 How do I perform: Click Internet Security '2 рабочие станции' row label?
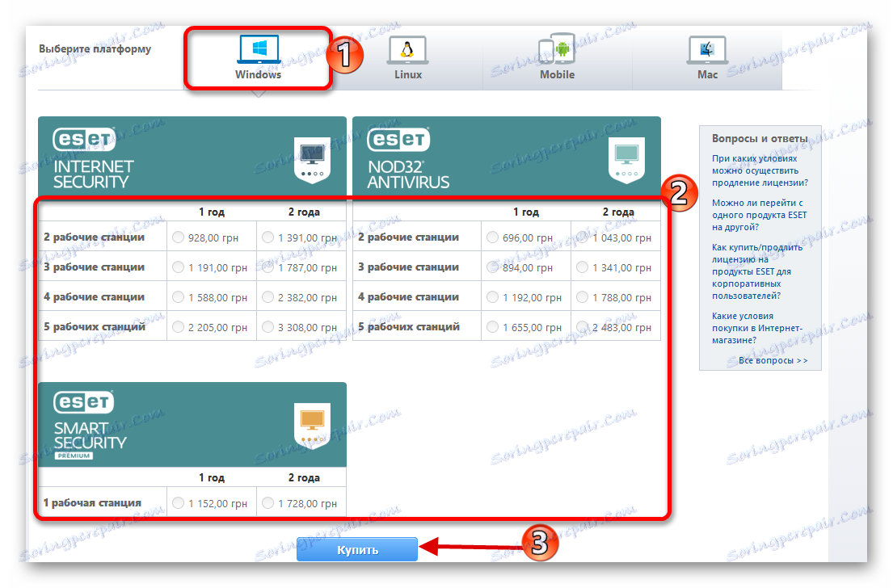tap(94, 237)
